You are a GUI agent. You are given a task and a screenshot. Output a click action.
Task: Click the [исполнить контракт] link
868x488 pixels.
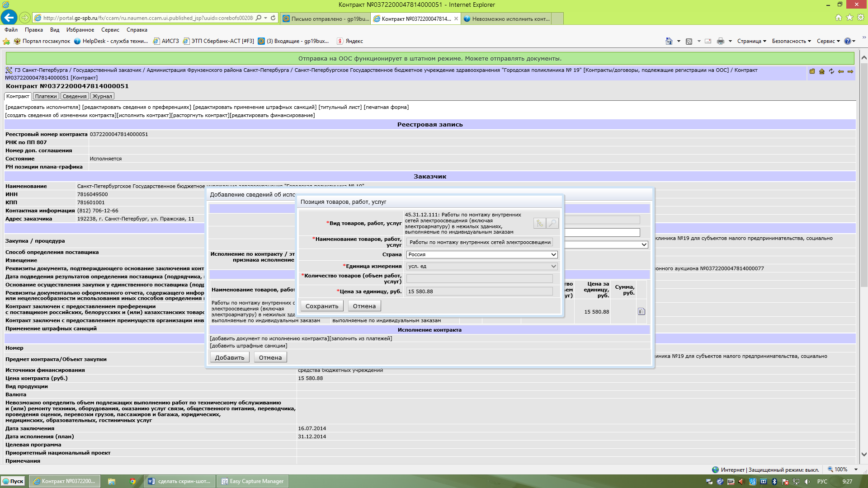[144, 115]
